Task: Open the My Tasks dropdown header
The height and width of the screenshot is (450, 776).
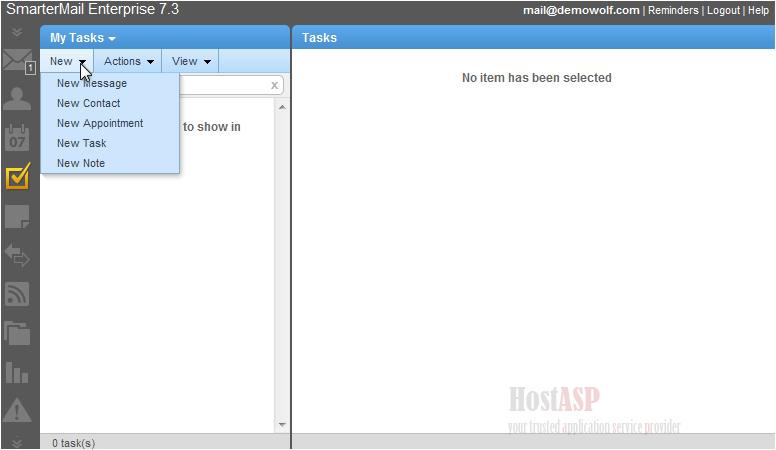Action: [83, 38]
